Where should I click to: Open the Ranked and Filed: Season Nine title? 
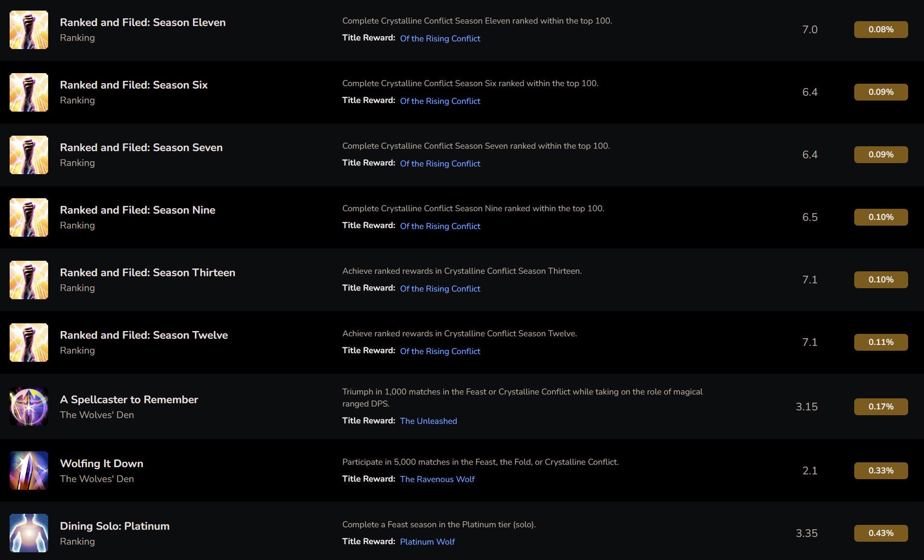click(x=138, y=210)
